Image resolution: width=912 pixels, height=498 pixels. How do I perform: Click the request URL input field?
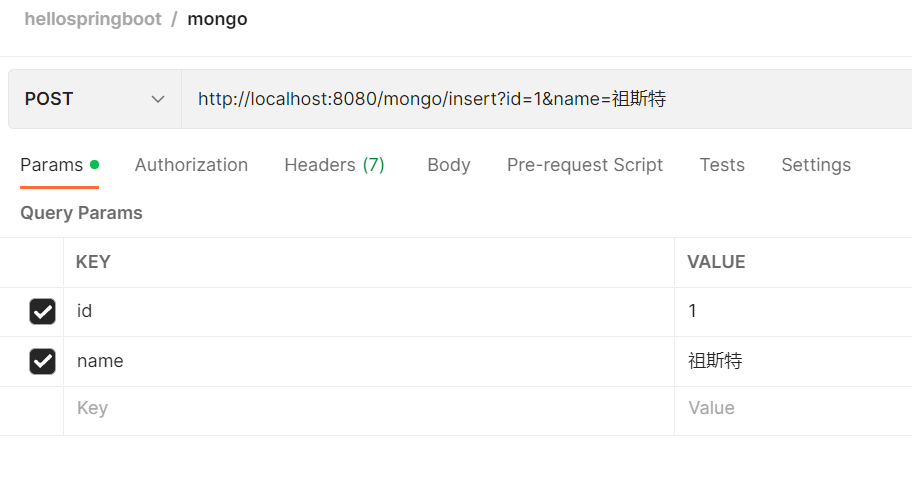pos(540,99)
